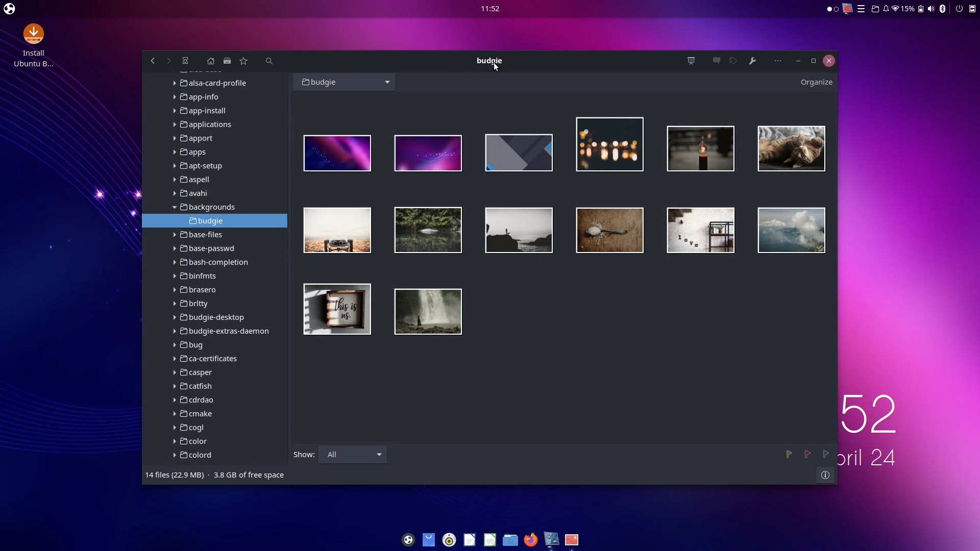Viewport: 980px width, 551px height.
Task: Open the three-dots main menu
Action: 778,61
